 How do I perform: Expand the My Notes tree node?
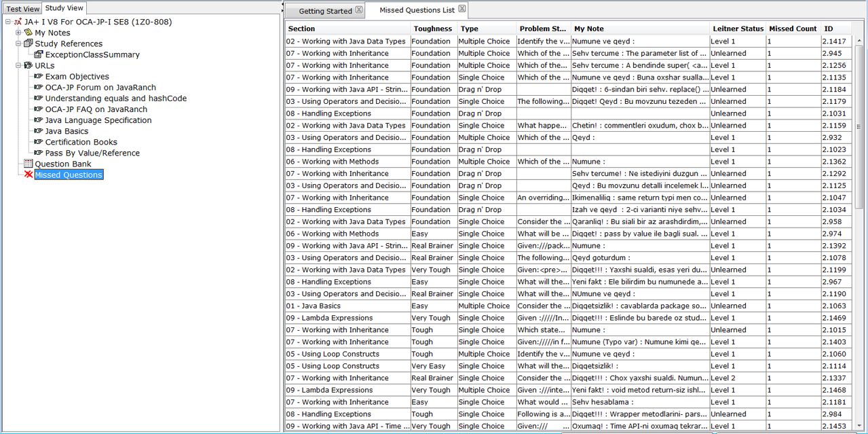pos(18,33)
